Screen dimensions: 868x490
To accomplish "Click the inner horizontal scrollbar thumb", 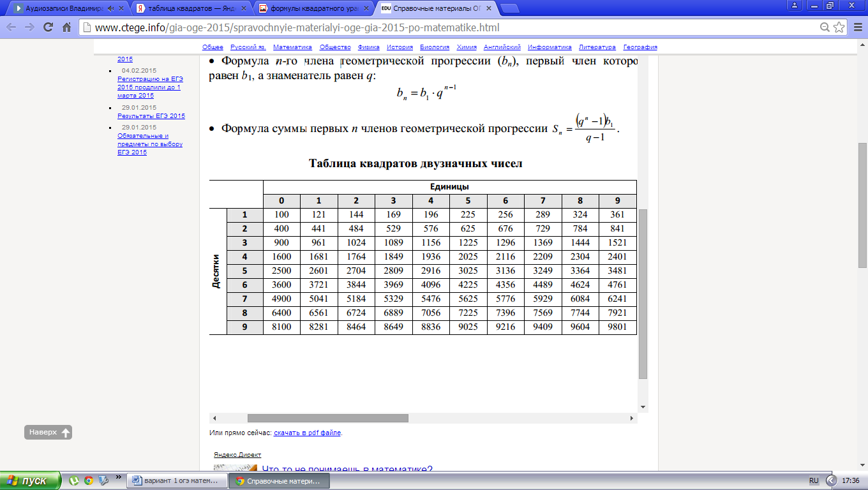I will (x=327, y=419).
